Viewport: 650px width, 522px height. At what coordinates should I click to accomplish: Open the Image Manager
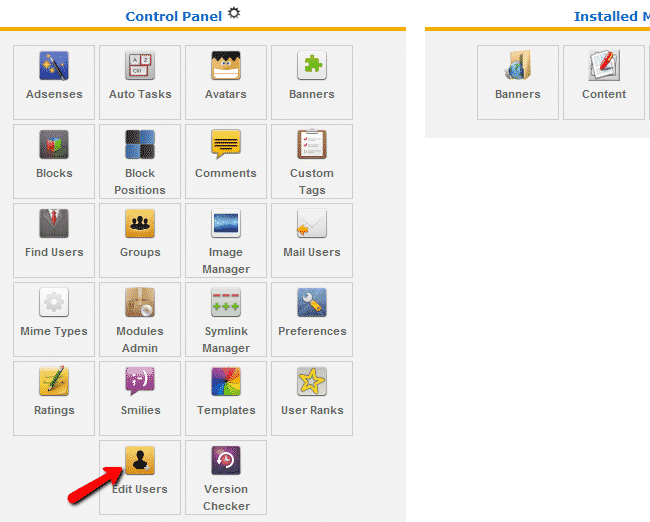pos(226,239)
